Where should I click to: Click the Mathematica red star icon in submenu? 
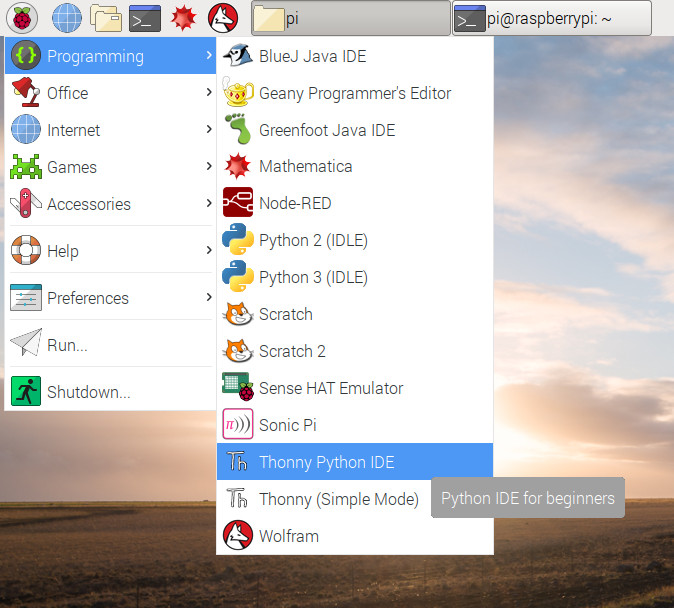click(237, 166)
